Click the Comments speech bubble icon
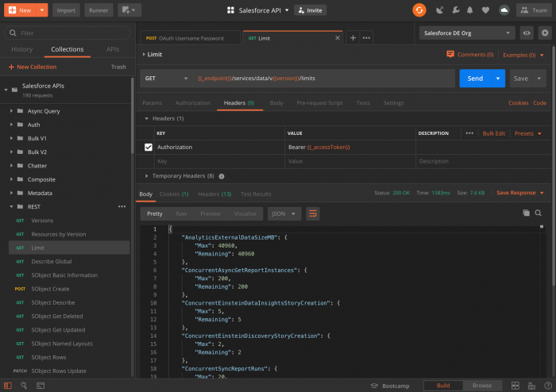556x392 pixels. point(450,55)
